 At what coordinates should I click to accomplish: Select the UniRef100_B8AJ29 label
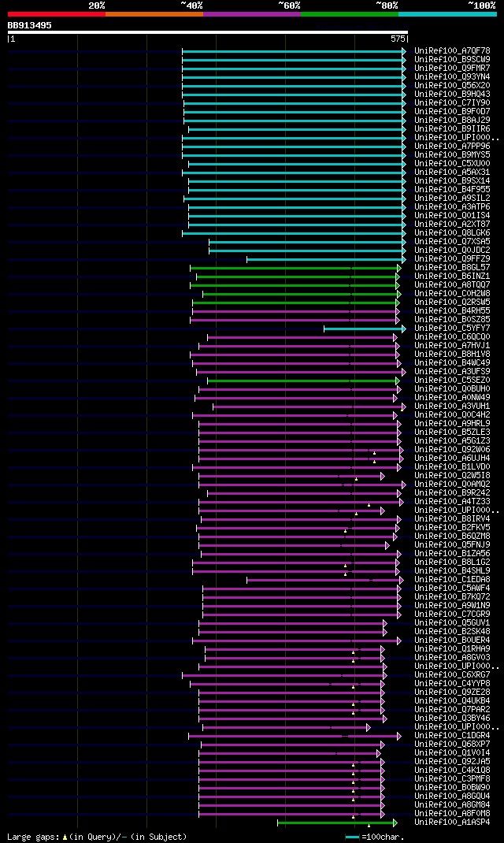coord(452,121)
